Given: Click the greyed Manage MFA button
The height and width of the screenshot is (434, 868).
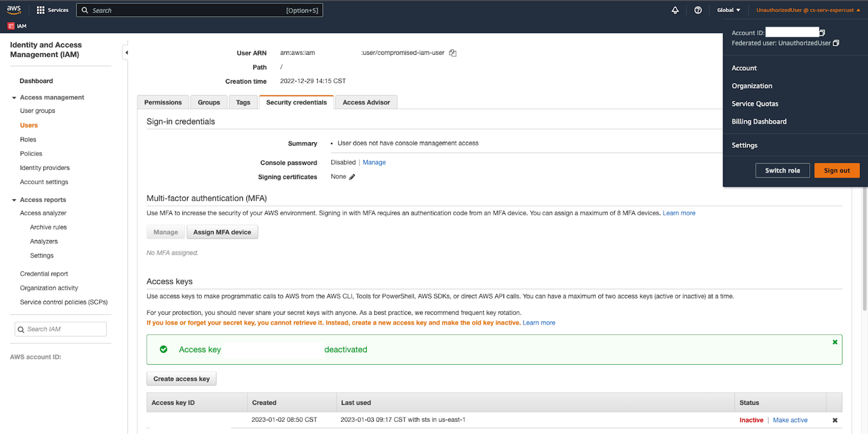Looking at the screenshot, I should click(x=165, y=232).
